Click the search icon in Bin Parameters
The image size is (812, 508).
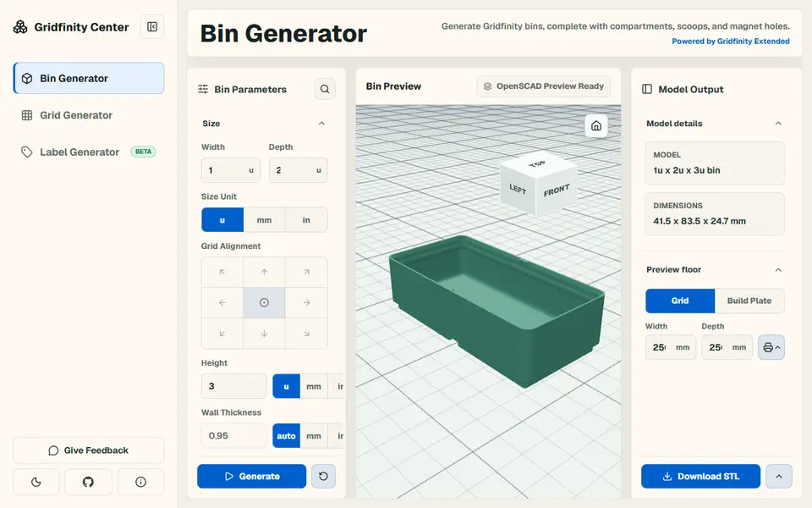tap(325, 89)
